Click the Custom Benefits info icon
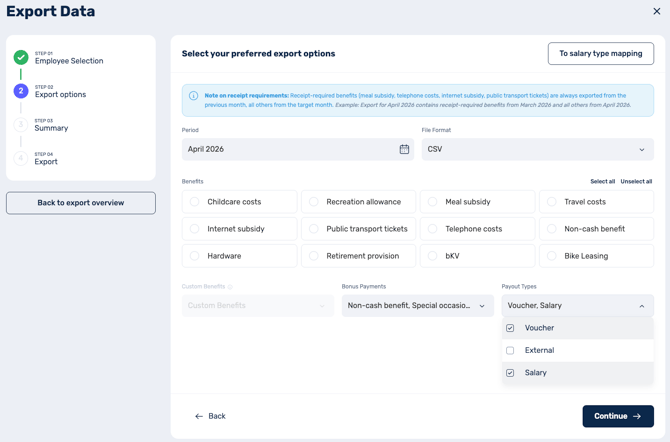This screenshot has height=442, width=670. tap(230, 287)
